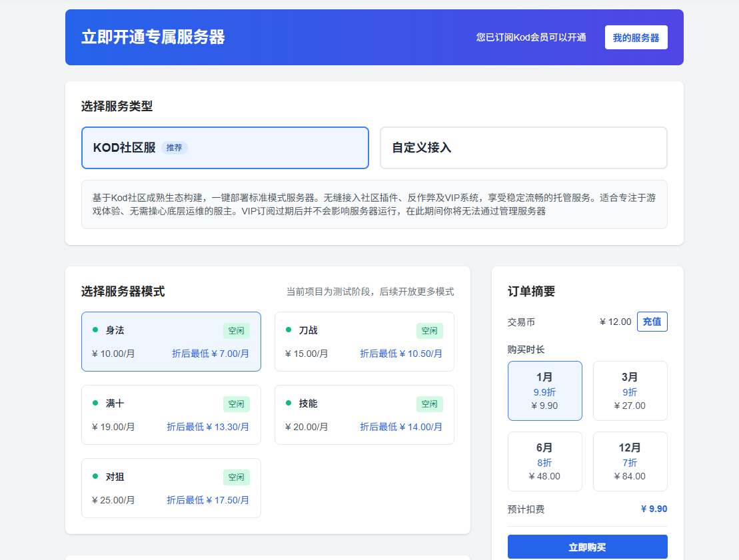Screen dimensions: 739x560
Task: Select the 1月 purchase duration
Action: click(x=544, y=390)
